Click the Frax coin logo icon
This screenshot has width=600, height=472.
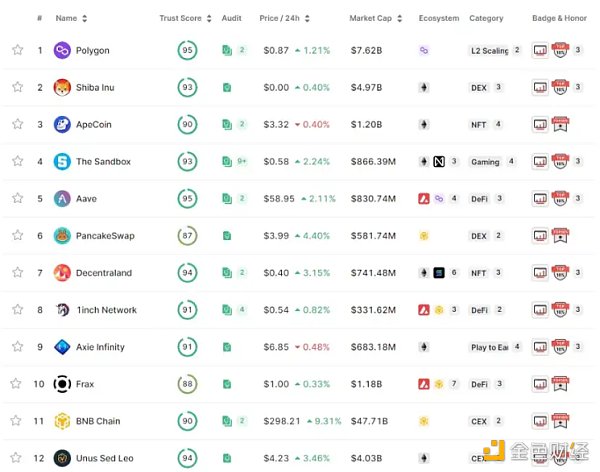62,383
